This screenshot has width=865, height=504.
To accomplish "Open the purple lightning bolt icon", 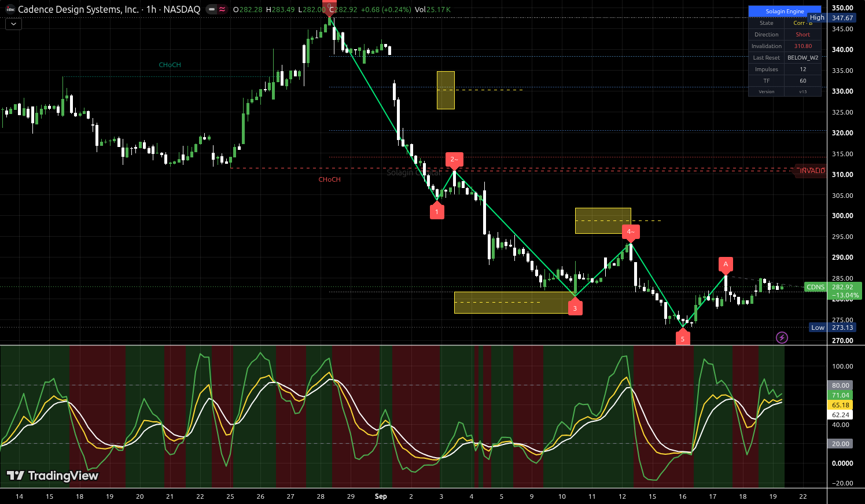I will [782, 337].
